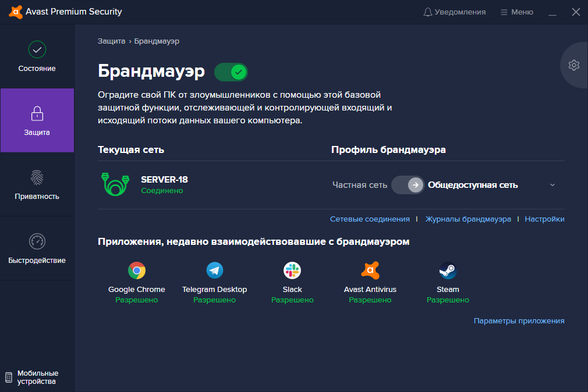Click Разрешено status under Telegram Desktop
This screenshot has height=392, width=588.
click(214, 300)
